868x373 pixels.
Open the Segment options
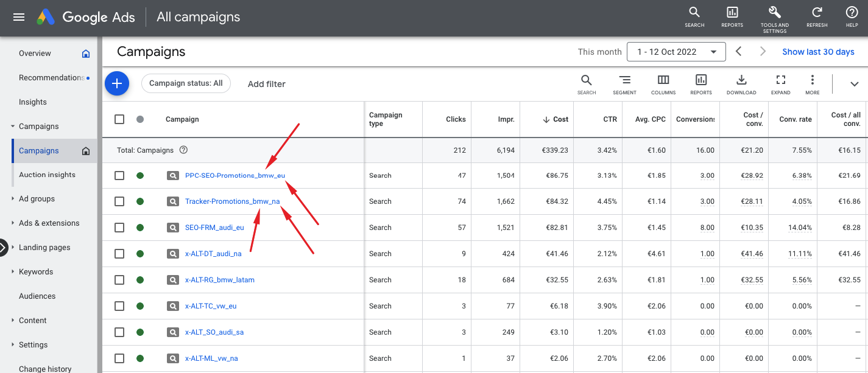pyautogui.click(x=625, y=85)
